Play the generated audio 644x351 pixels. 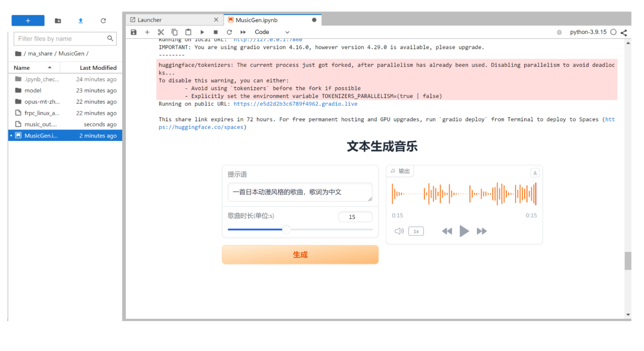click(x=464, y=231)
